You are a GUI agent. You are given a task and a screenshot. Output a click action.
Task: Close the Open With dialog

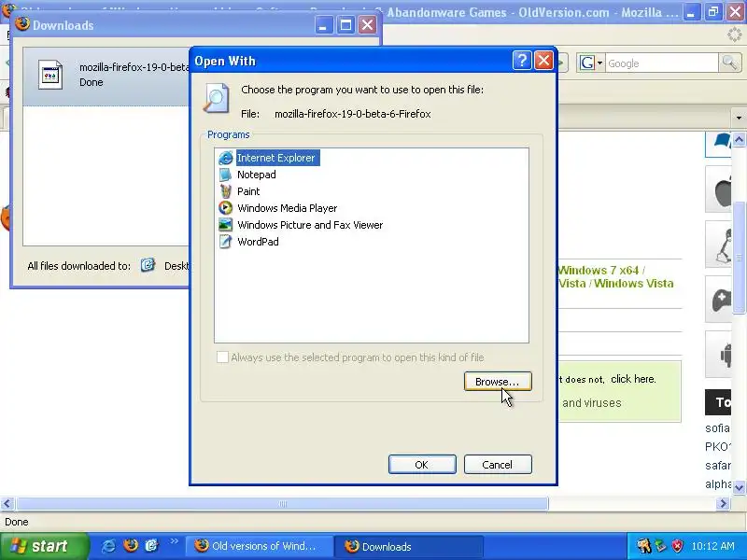[x=543, y=61]
